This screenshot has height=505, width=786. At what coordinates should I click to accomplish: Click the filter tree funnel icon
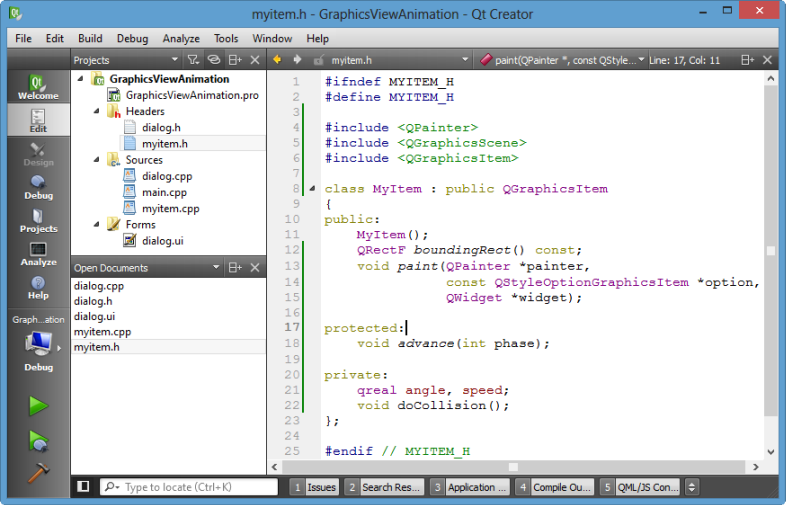coord(193,60)
